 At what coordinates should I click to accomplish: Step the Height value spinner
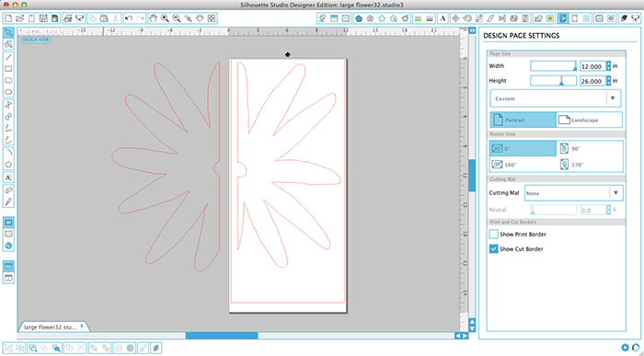608,81
